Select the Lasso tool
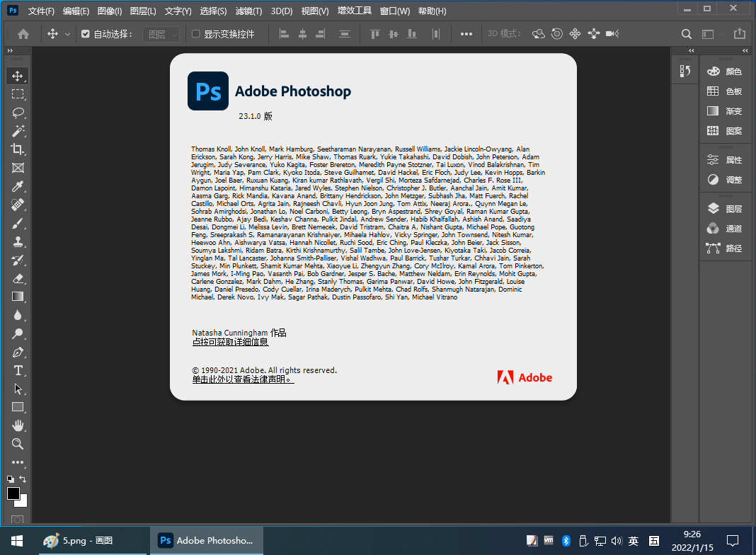Screen dimensions: 756x555 [18, 113]
